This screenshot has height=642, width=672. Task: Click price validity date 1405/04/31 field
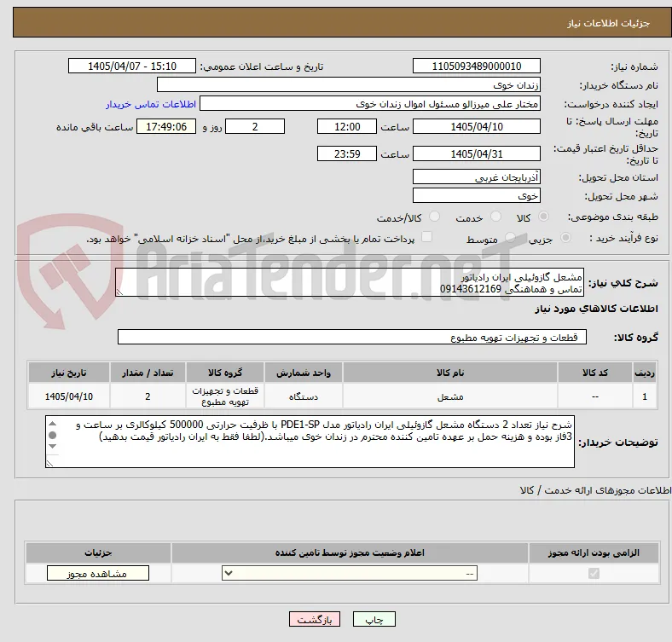click(476, 153)
